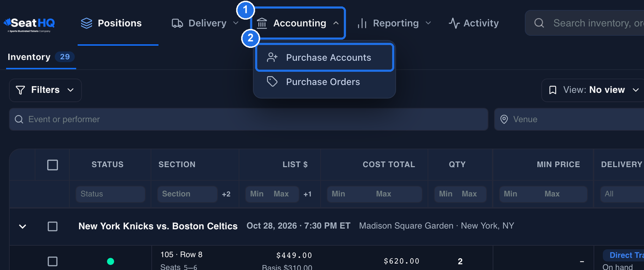644x270 pixels.
Task: Click the +2 badge beside Section filter
Action: 226,194
